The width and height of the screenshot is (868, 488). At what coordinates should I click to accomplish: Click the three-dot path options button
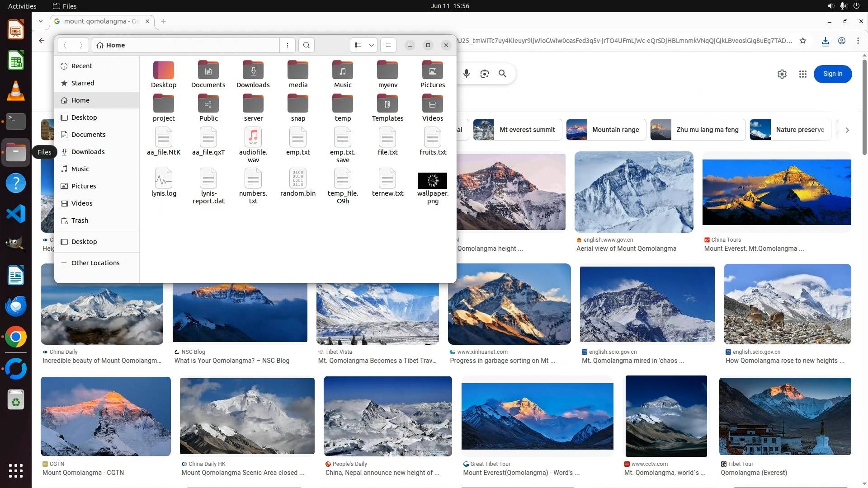click(x=288, y=45)
